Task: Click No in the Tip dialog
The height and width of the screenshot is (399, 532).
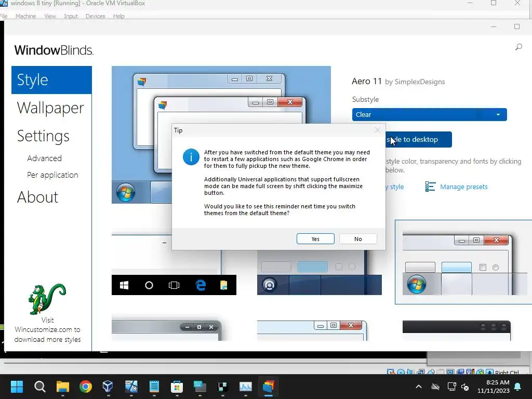Action: tap(358, 239)
